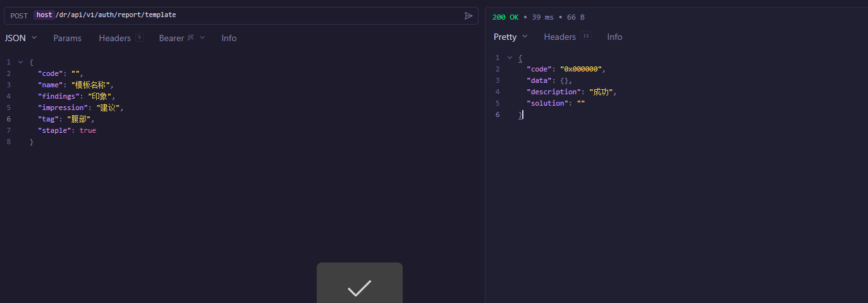This screenshot has height=303, width=868.
Task: Open the request Headers tab
Action: click(114, 38)
